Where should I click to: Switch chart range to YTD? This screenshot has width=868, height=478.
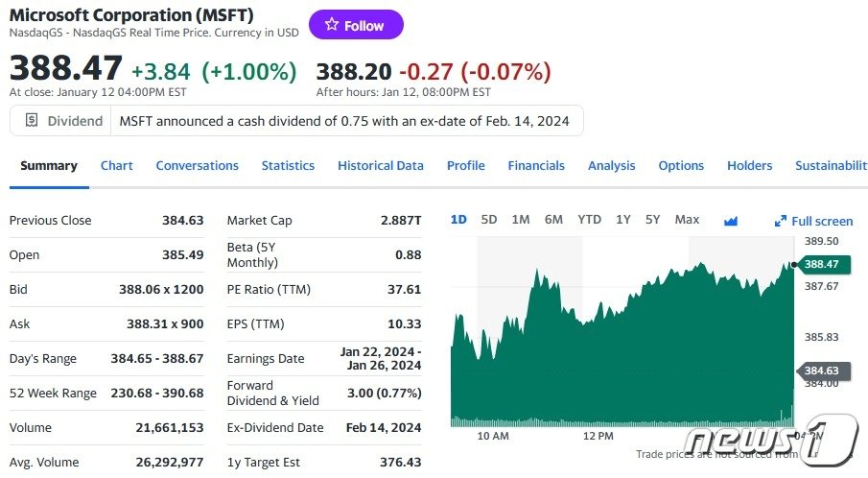pyautogui.click(x=589, y=220)
